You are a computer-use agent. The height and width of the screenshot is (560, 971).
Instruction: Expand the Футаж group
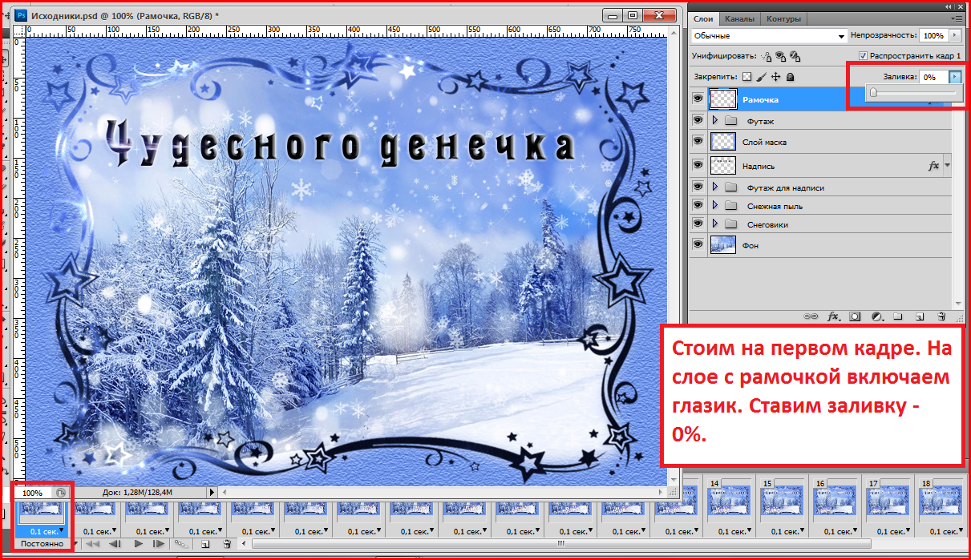[x=714, y=120]
